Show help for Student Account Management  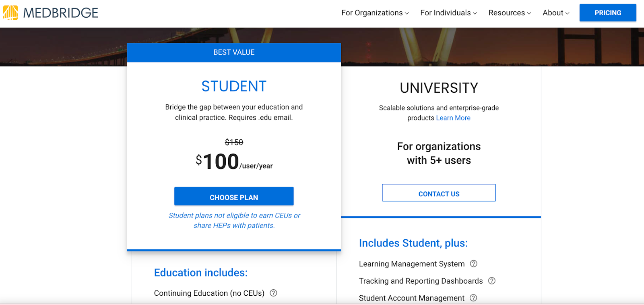click(473, 298)
